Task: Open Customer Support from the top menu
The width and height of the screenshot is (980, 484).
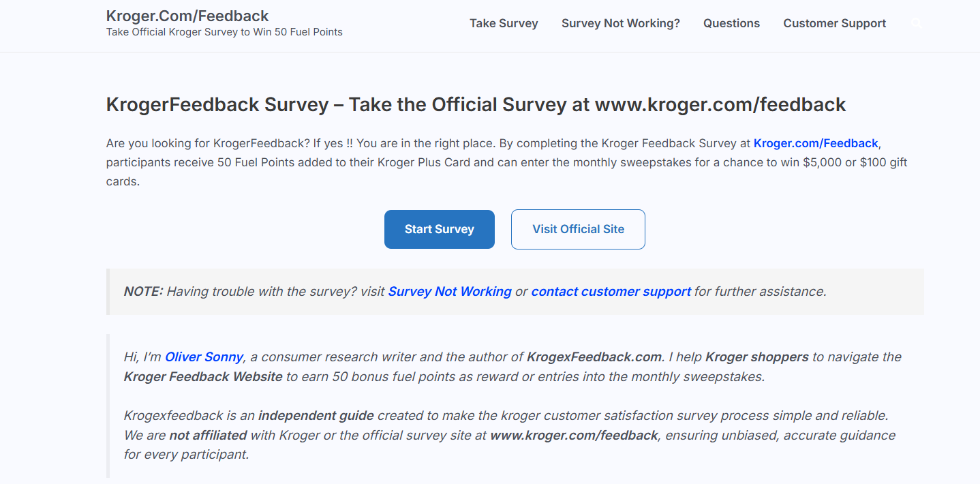Action: (834, 23)
